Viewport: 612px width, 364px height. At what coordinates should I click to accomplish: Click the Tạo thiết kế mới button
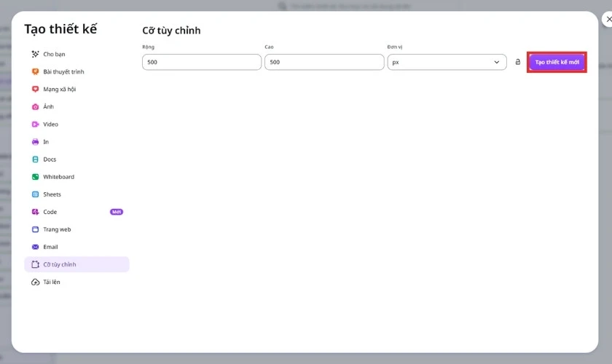click(557, 62)
